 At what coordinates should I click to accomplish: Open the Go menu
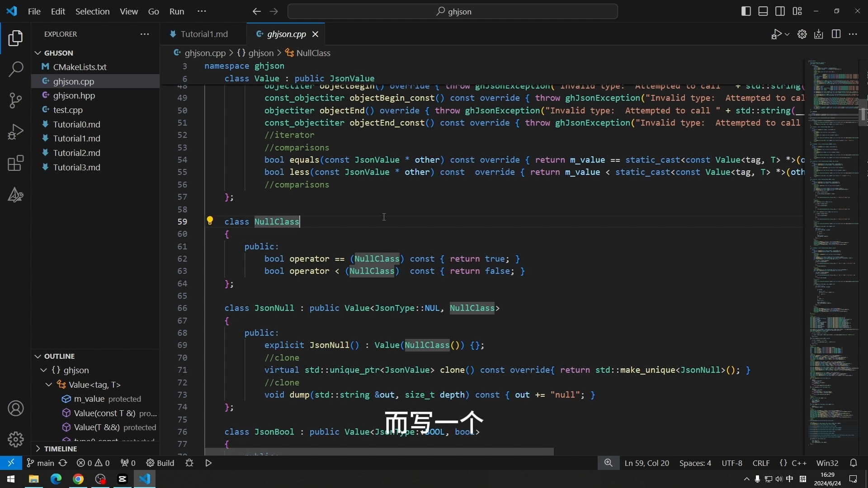click(154, 11)
